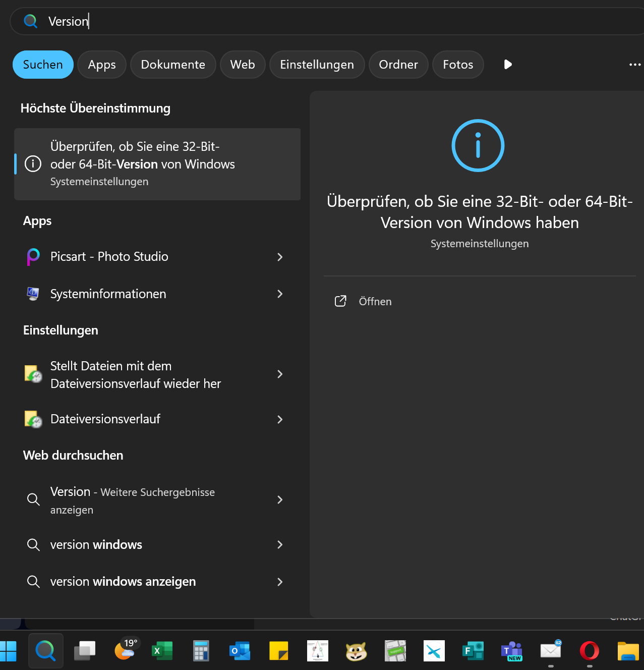Switch to the Dokumente filter tab
The height and width of the screenshot is (670, 644).
click(173, 65)
